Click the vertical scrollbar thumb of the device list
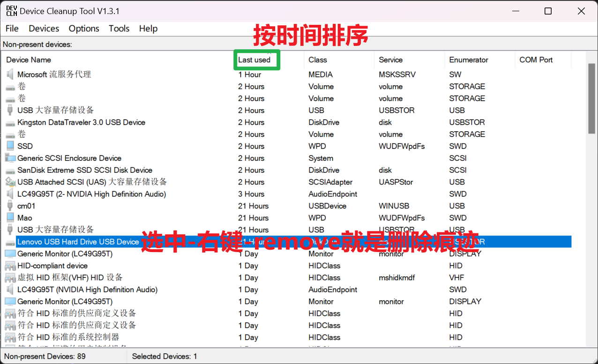This screenshot has height=364, width=598. [591, 98]
